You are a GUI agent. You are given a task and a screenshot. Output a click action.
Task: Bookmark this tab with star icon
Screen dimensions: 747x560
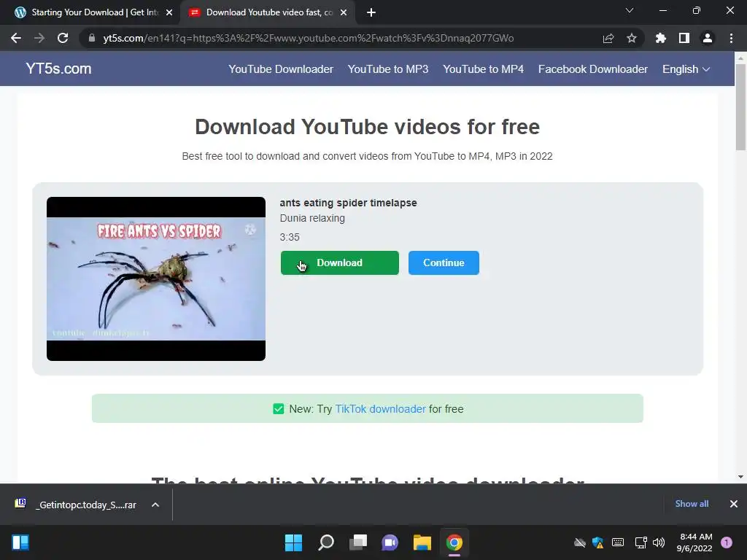click(x=632, y=38)
